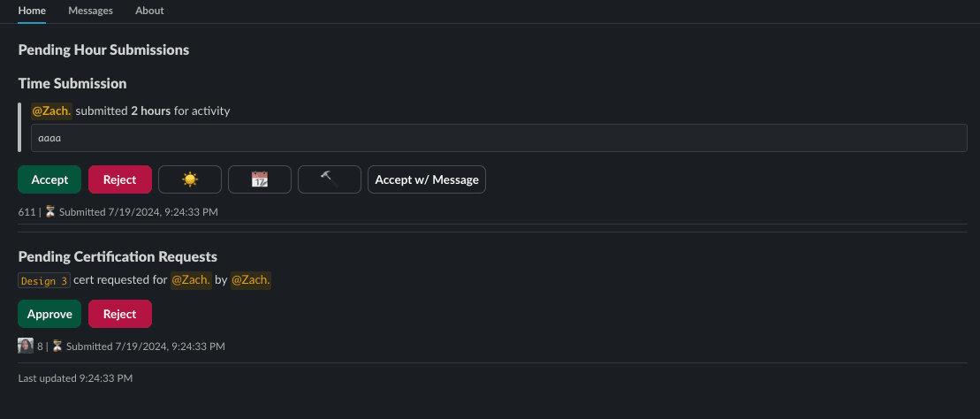Click the @Zach. mention in time submission
The width and height of the screenshot is (980, 419).
click(x=51, y=111)
